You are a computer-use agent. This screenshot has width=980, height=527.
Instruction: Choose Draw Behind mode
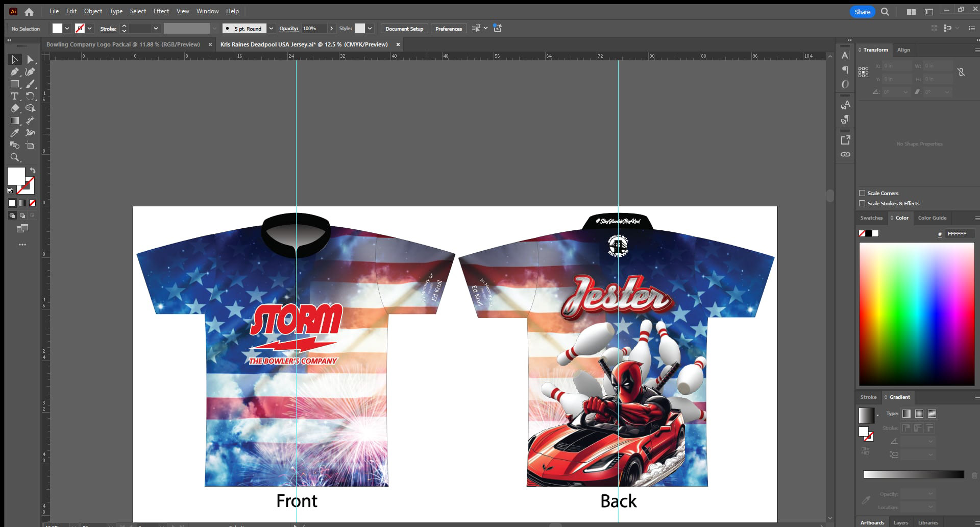coord(22,215)
